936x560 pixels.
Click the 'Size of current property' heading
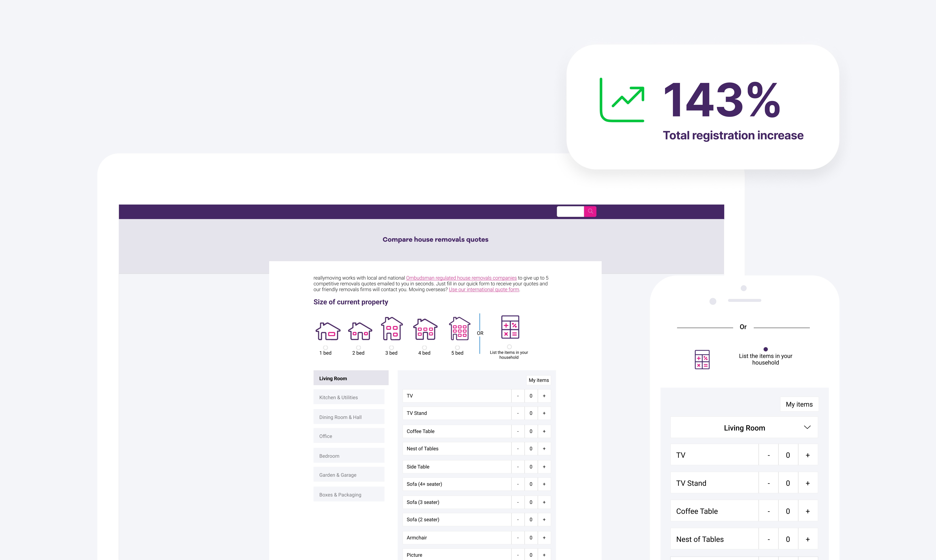tap(350, 302)
